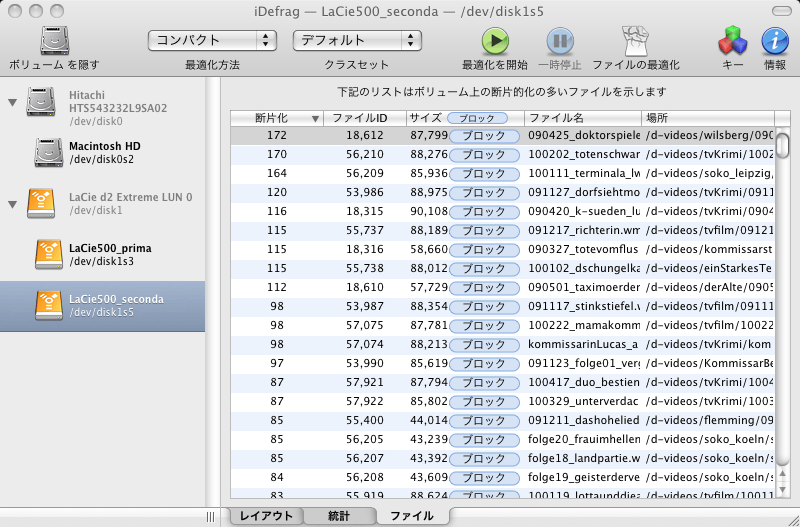Click ブロック pill in 090420_k-sueden row
Viewport: 800px width, 527px height.
pyautogui.click(x=484, y=211)
